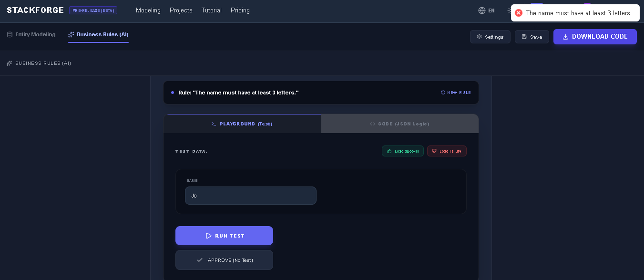Click the rule text about 3 letters
Image resolution: width=644 pixels, height=280 pixels.
pyautogui.click(x=238, y=93)
